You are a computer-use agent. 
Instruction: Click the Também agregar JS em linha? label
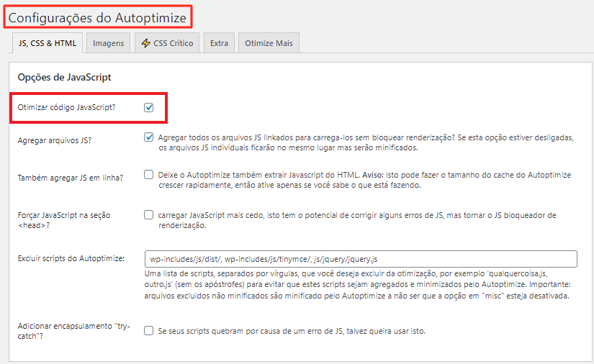(x=71, y=178)
